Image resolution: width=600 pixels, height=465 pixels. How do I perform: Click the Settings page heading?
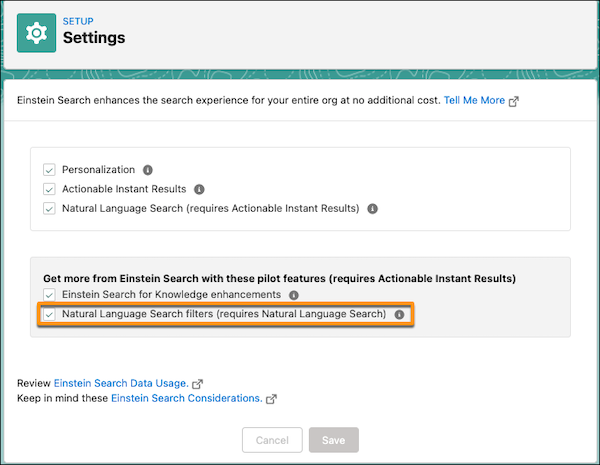click(x=94, y=38)
